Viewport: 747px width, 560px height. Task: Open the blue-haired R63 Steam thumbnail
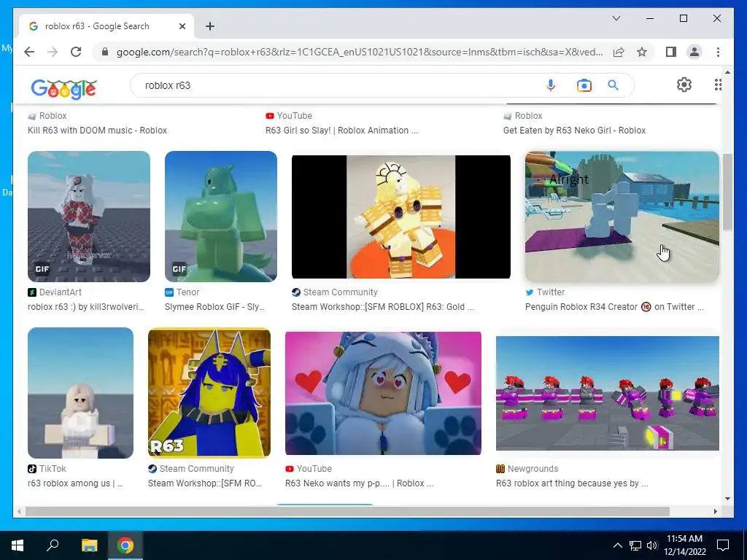click(x=209, y=393)
